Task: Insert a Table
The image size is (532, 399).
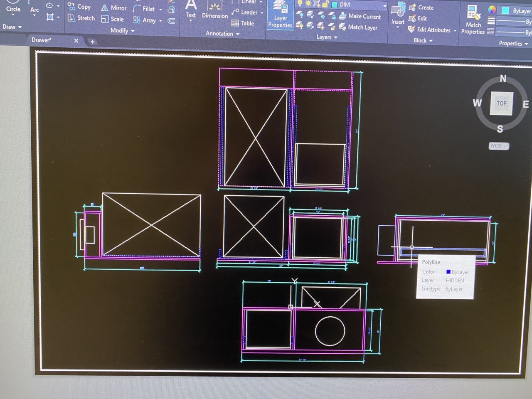Action: 243,23
